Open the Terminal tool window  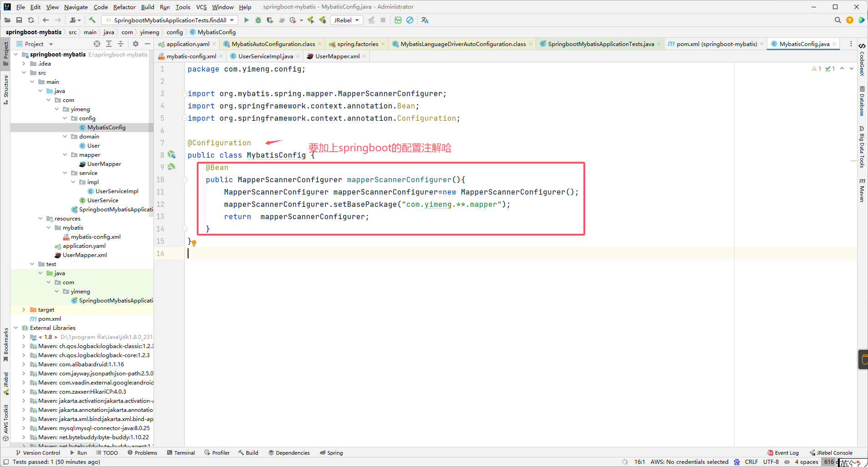181,452
